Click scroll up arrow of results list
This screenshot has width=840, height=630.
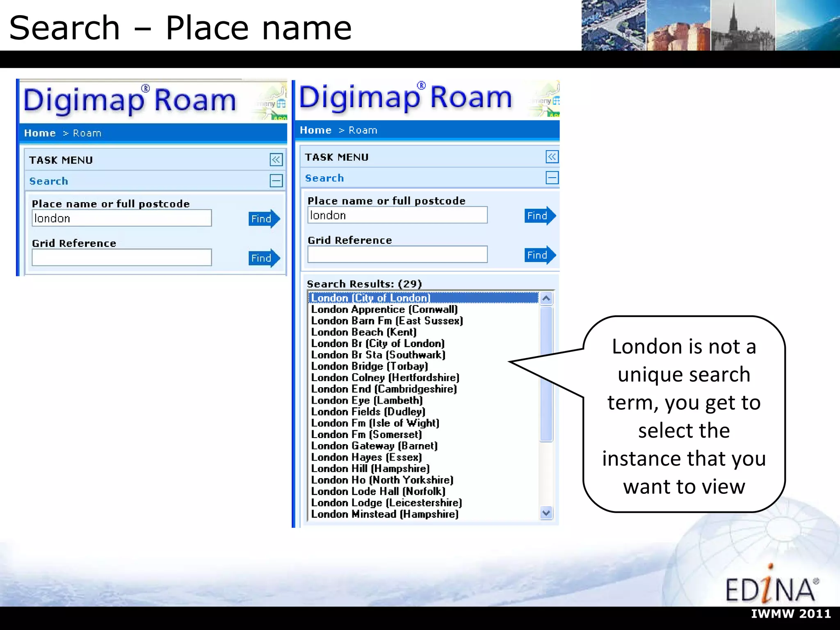[x=546, y=299]
